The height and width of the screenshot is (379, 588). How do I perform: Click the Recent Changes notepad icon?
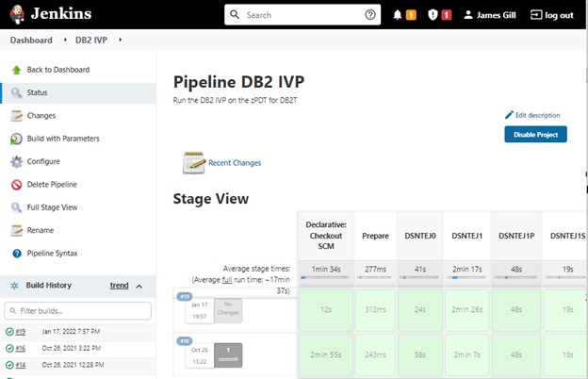coord(194,163)
